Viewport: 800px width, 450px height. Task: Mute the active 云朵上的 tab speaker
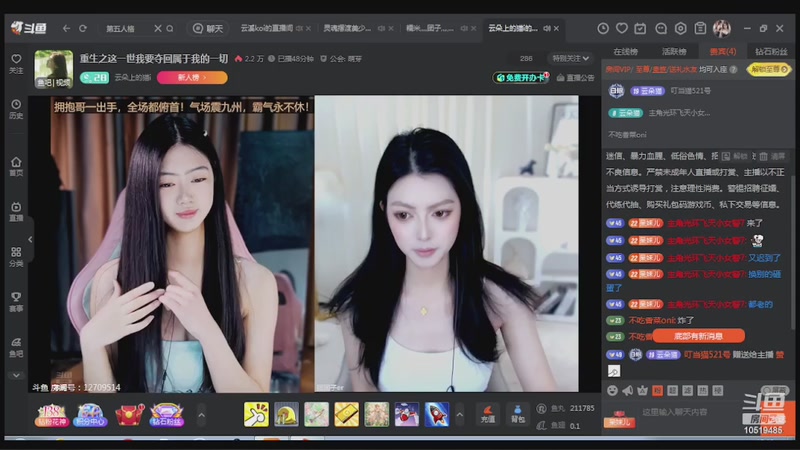546,29
